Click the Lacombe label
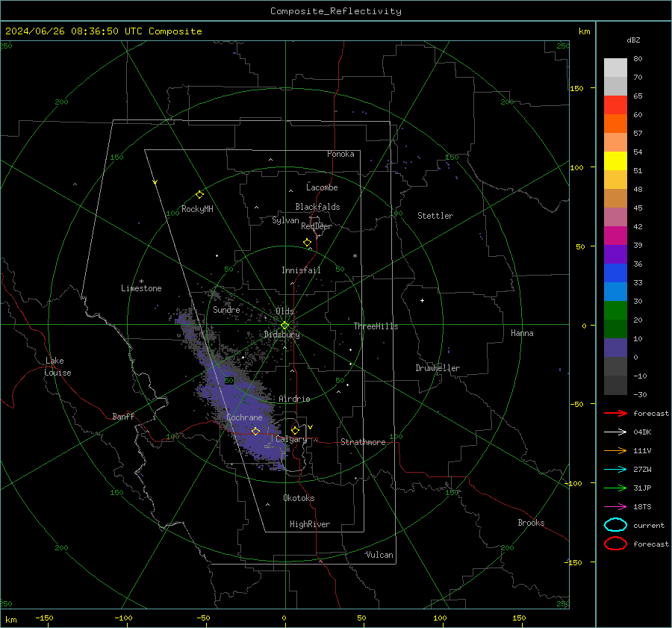The height and width of the screenshot is (628, 672). point(322,187)
